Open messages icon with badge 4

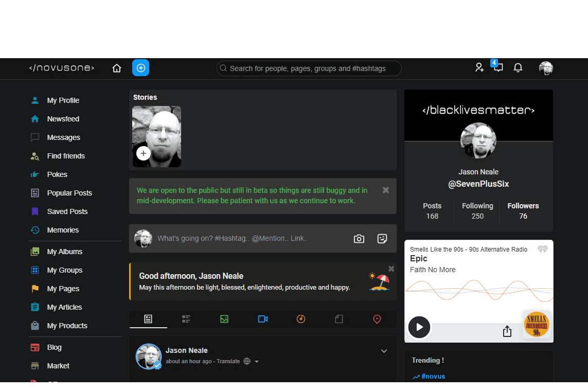[x=498, y=68]
